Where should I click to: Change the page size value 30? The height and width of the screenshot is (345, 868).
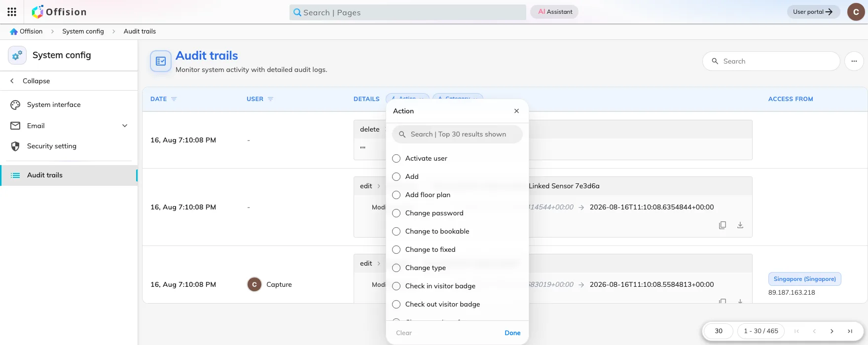[x=719, y=331]
